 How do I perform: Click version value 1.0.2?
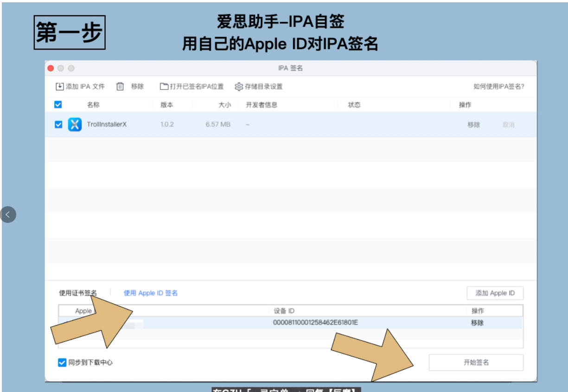[167, 125]
